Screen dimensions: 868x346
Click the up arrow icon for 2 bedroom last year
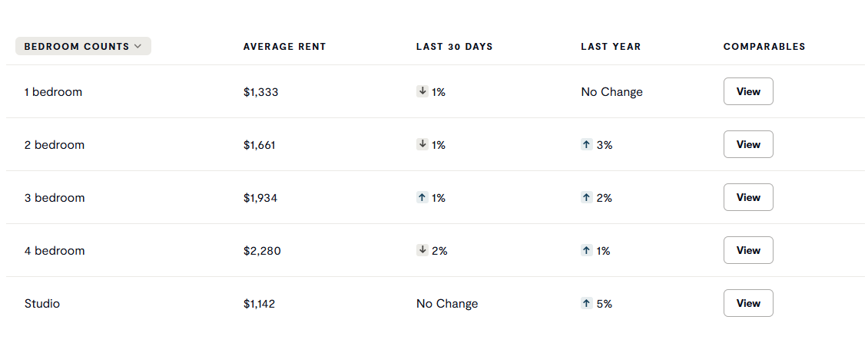587,144
